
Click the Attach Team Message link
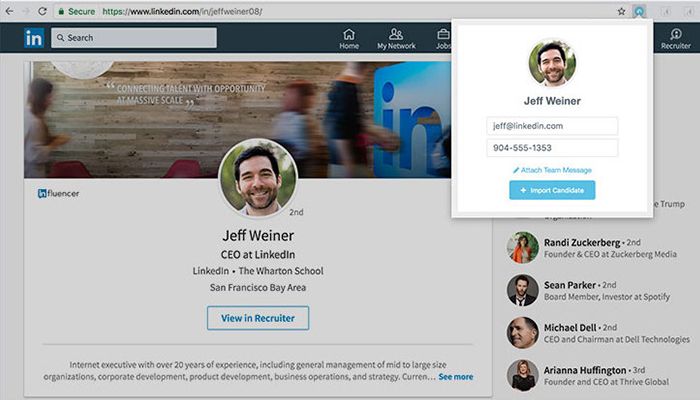(x=552, y=170)
